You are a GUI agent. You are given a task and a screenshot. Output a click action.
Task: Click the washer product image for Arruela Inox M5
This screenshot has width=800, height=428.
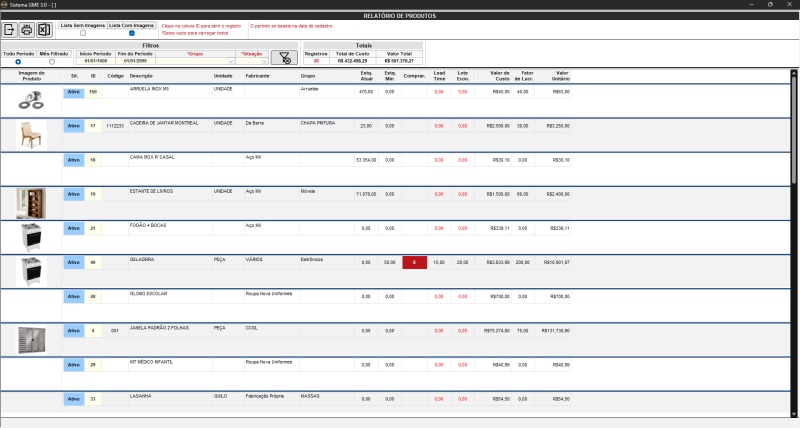pyautogui.click(x=31, y=99)
